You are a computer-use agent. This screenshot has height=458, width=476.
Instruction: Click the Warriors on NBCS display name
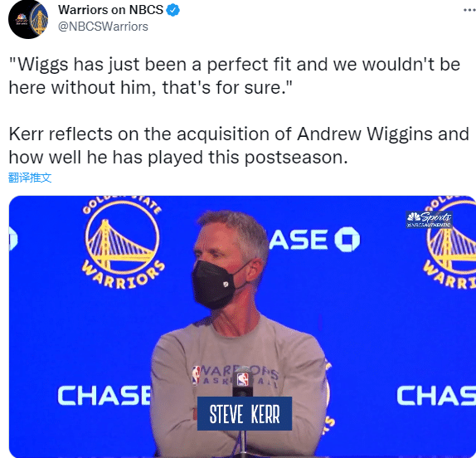point(111,10)
